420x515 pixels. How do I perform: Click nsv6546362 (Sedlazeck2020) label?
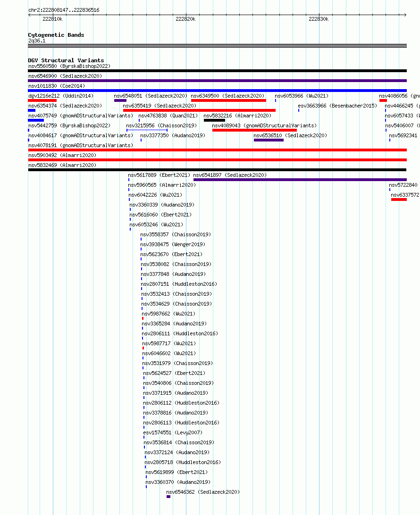point(203,492)
